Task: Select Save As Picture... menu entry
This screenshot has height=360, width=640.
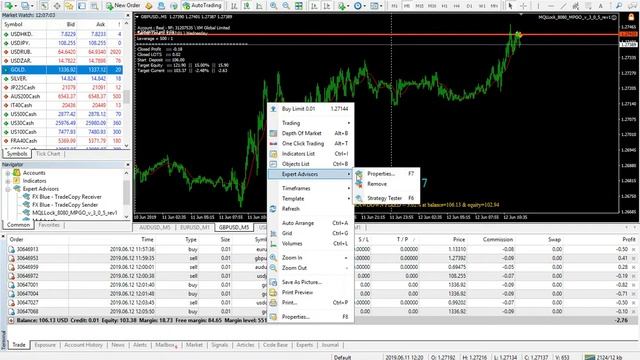Action: click(311, 282)
